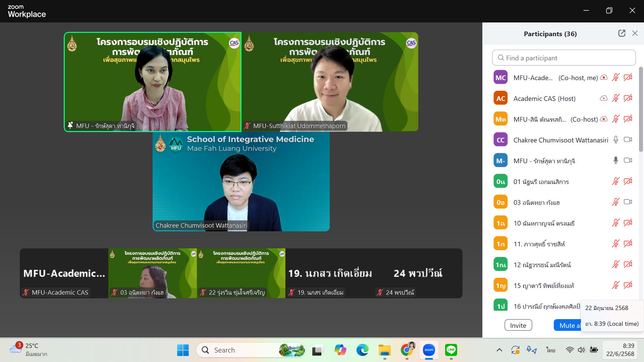Click muted mic icon for Academic CAS
This screenshot has height=362, width=644.
(615, 98)
